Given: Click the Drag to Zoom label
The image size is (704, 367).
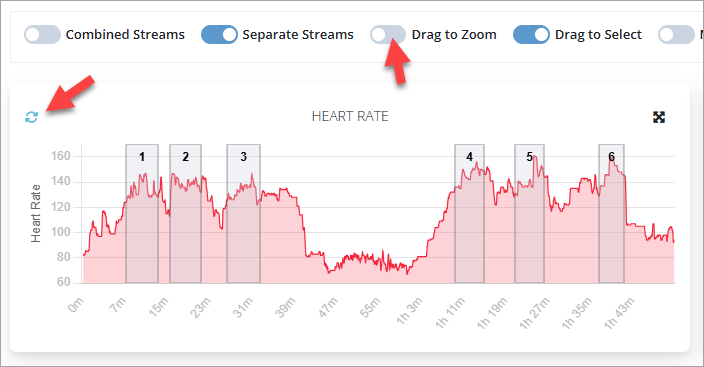Looking at the screenshot, I should pos(454,35).
